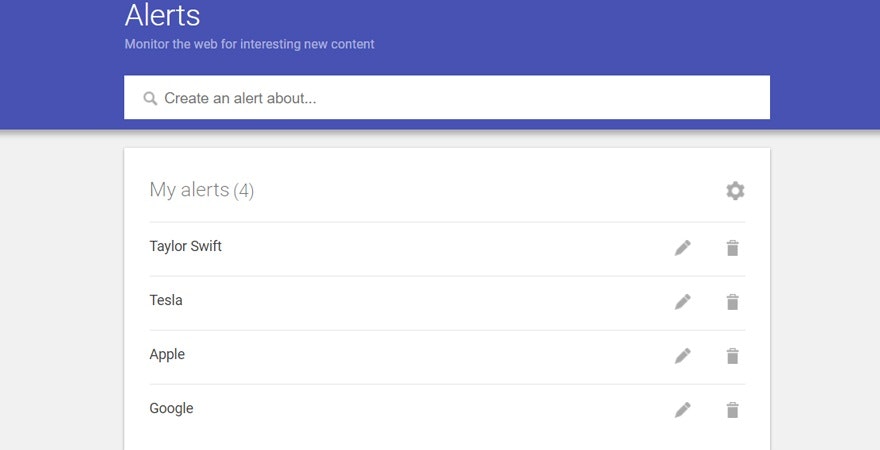Click the pencil icon for Apple
This screenshot has height=450, width=880.
(x=683, y=356)
